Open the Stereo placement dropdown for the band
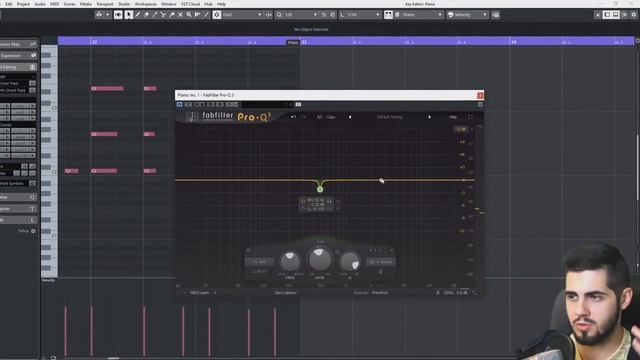This screenshot has height=360, width=640. [381, 262]
